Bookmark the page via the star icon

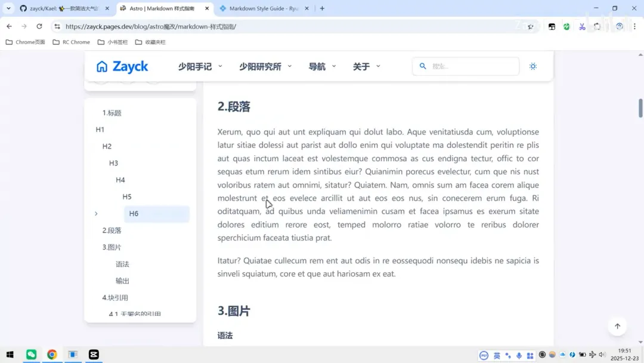coord(531,26)
